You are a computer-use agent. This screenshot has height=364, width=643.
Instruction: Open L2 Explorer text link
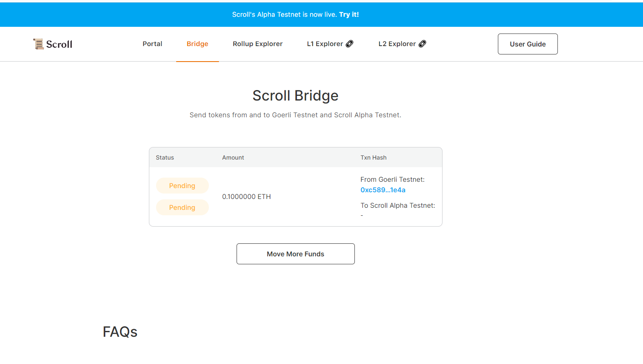397,44
